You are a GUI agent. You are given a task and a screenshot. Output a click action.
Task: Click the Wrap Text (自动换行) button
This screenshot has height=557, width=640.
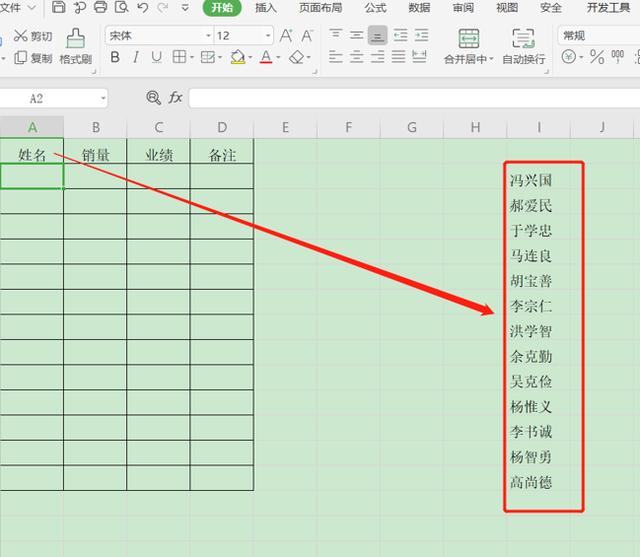click(524, 47)
